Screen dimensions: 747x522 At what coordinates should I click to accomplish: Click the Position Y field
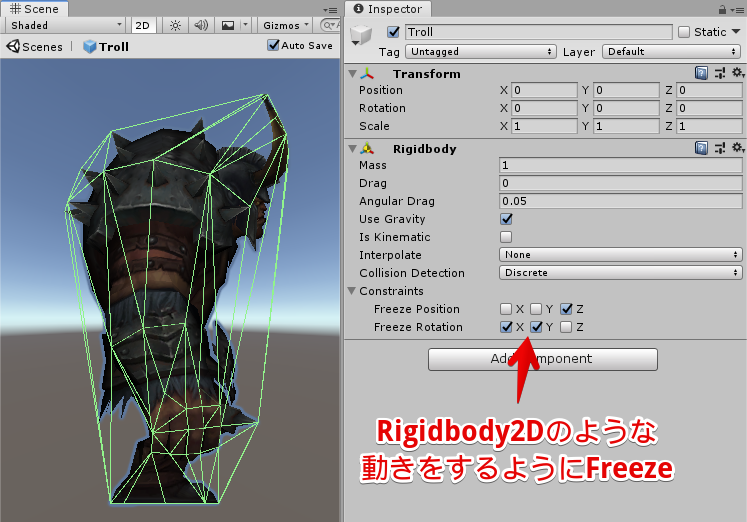pos(626,90)
